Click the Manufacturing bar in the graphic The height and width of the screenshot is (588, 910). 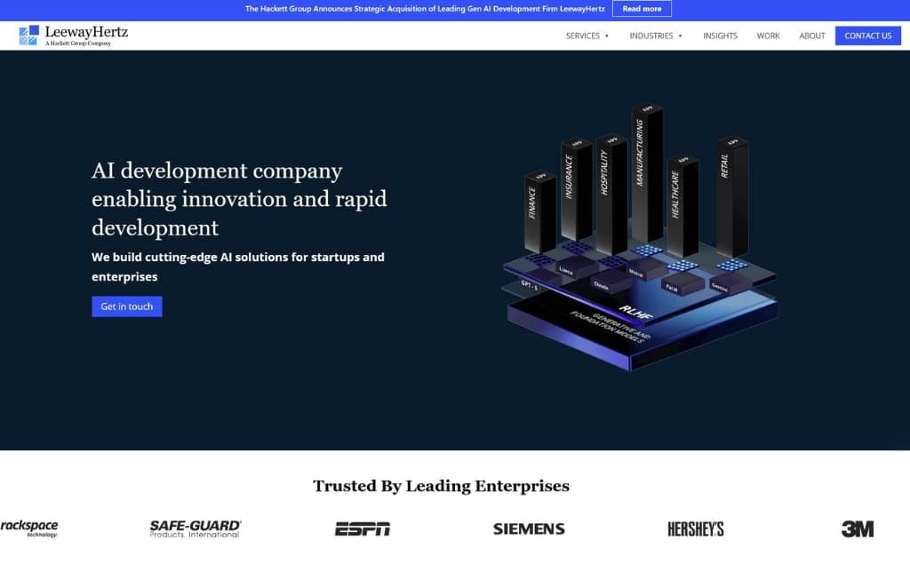pyautogui.click(x=646, y=173)
